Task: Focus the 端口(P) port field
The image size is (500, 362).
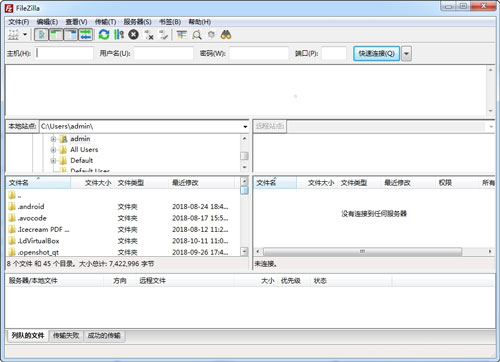Action: [334, 53]
